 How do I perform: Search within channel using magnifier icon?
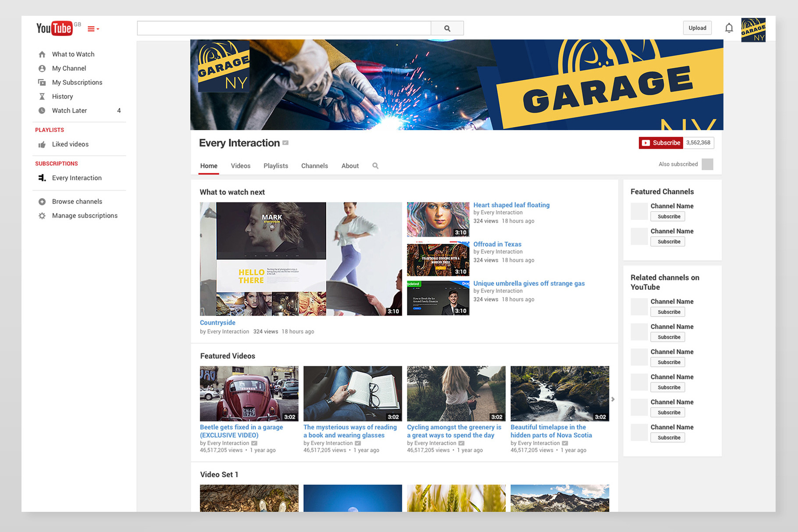tap(375, 166)
